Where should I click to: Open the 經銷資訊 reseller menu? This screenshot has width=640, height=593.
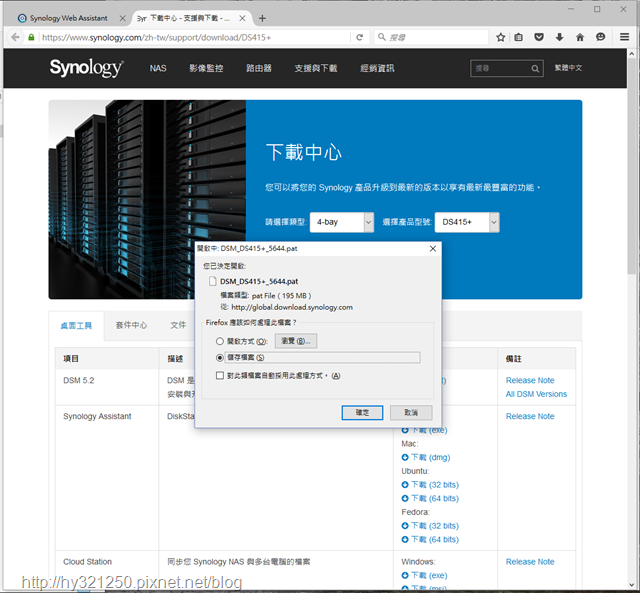pos(377,68)
